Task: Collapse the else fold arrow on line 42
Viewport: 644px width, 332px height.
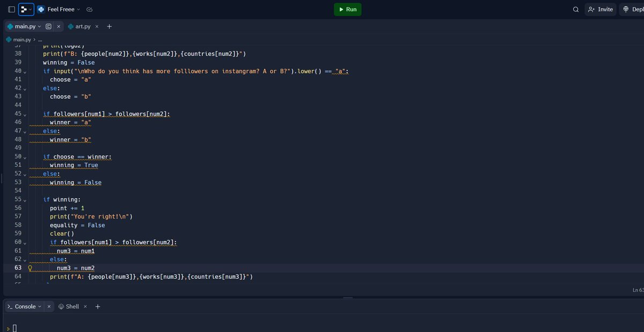Action: (x=25, y=89)
